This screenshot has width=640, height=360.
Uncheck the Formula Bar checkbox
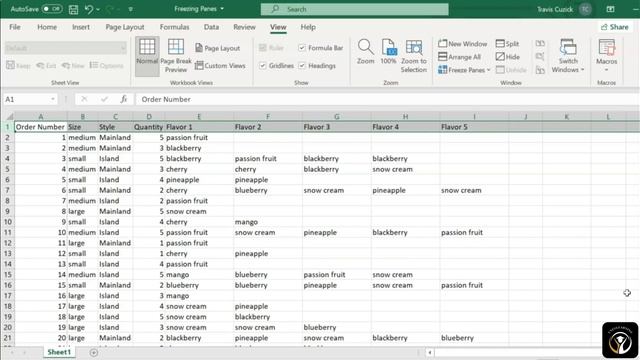pos(302,48)
